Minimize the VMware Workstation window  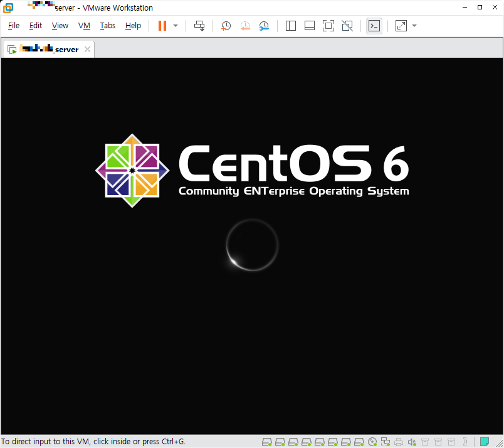coord(465,8)
